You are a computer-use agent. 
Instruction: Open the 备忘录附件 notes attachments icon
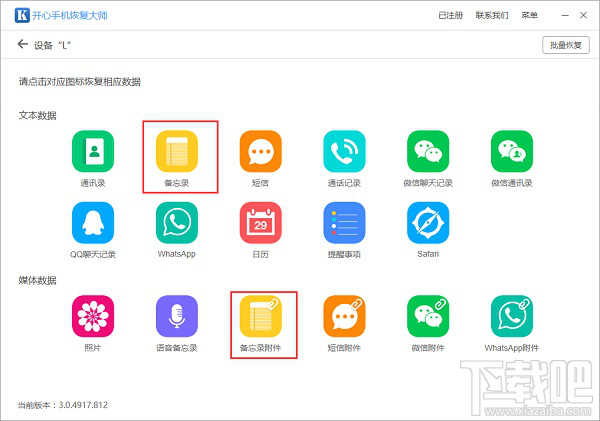click(261, 316)
